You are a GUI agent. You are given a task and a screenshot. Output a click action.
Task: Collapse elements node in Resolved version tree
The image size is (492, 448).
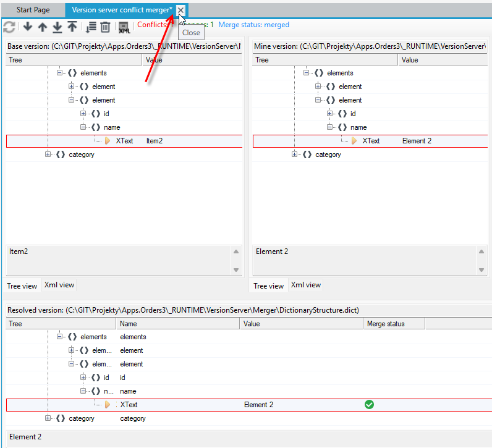59,336
